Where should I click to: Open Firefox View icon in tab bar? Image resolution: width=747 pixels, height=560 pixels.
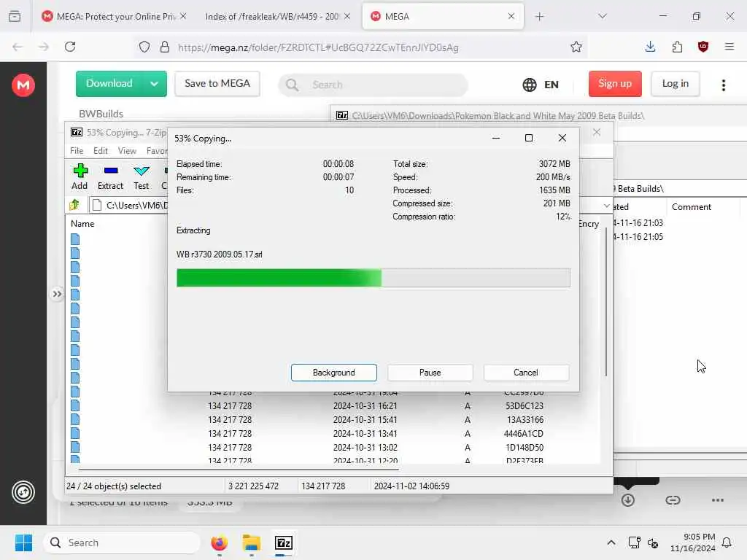point(15,16)
